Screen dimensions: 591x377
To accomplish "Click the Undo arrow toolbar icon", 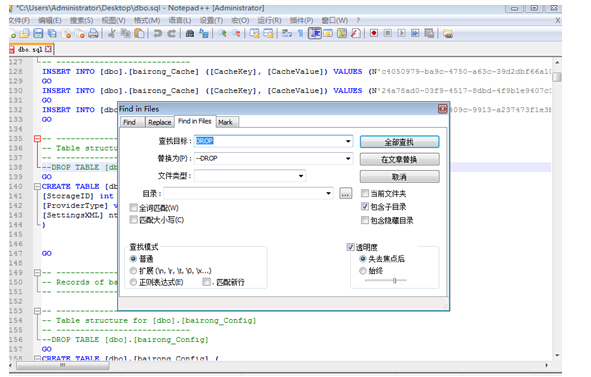I will tap(158, 34).
